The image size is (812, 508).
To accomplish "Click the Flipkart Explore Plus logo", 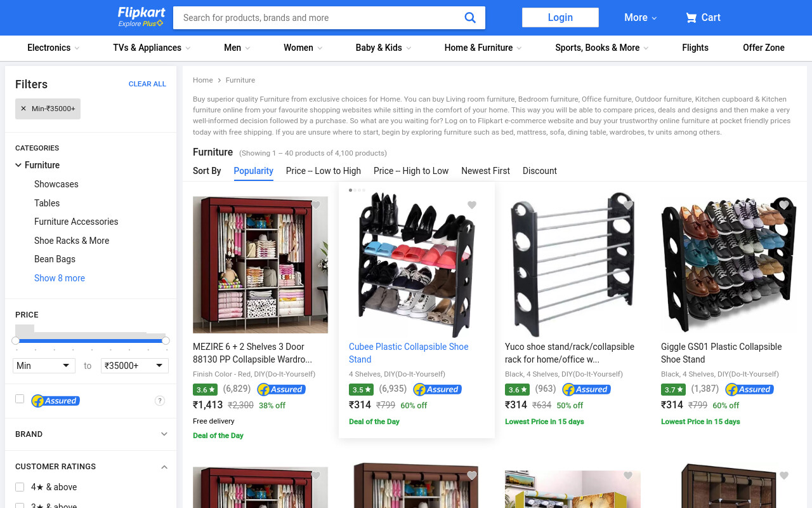I will click(x=141, y=17).
